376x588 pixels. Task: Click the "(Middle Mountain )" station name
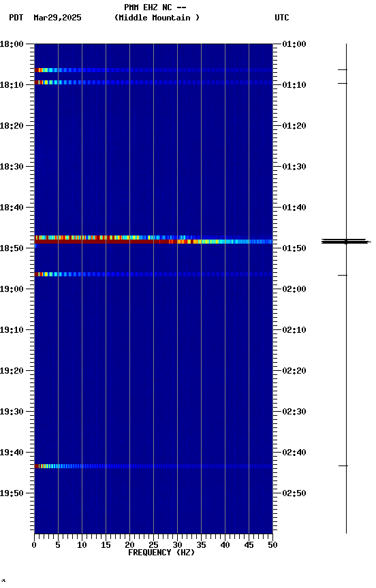point(157,18)
